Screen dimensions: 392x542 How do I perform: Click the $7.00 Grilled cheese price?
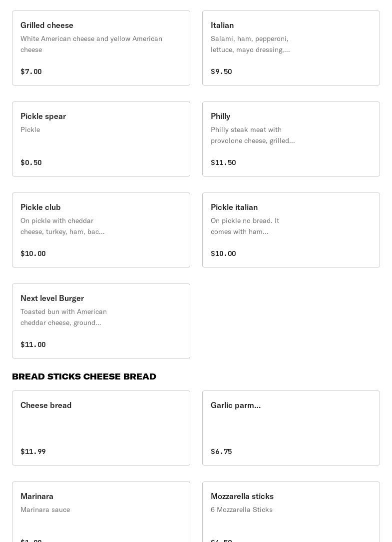tap(31, 71)
